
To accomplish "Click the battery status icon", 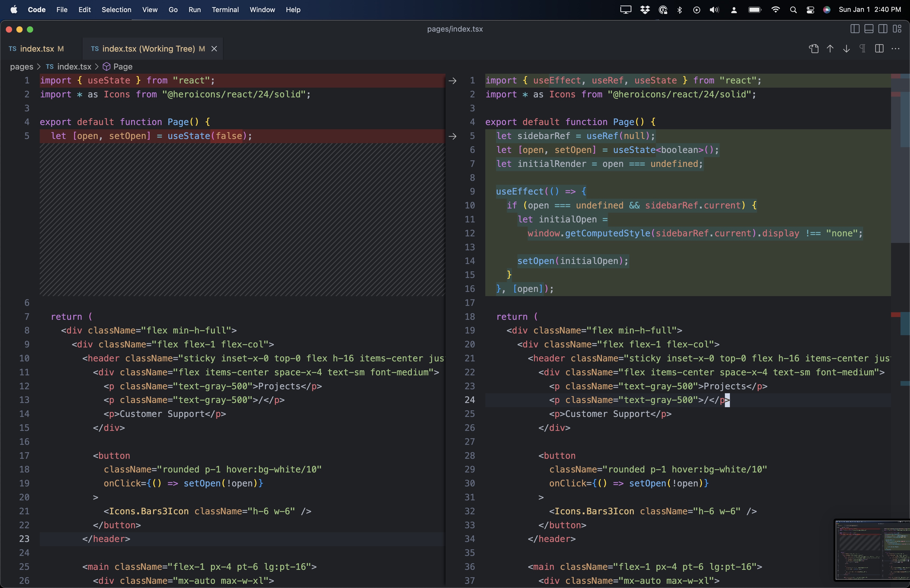I will click(755, 9).
